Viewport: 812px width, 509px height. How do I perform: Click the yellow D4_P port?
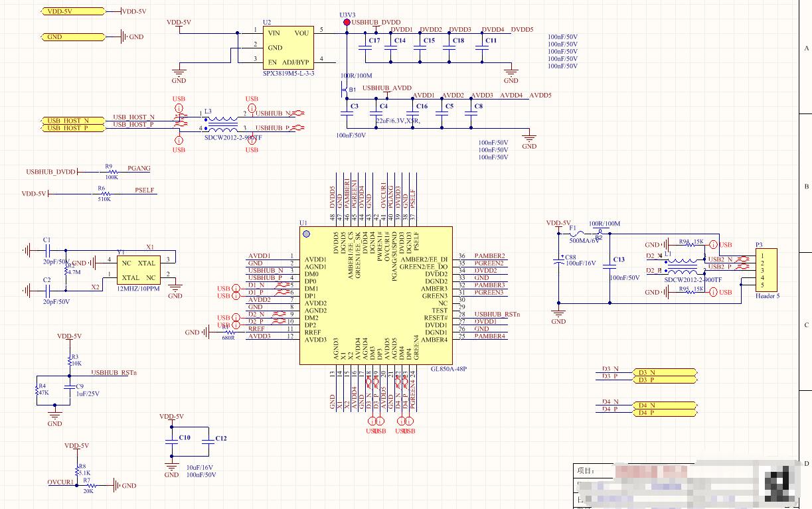pyautogui.click(x=664, y=413)
